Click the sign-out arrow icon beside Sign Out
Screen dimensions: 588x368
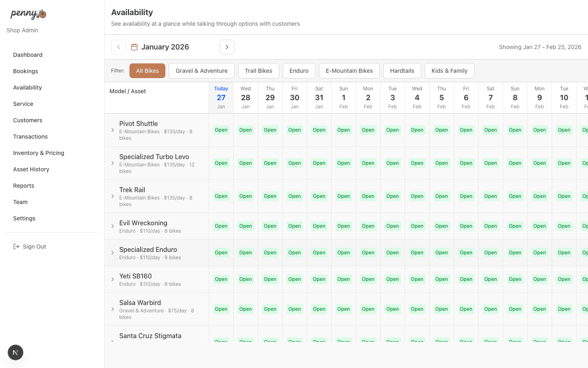[16, 247]
